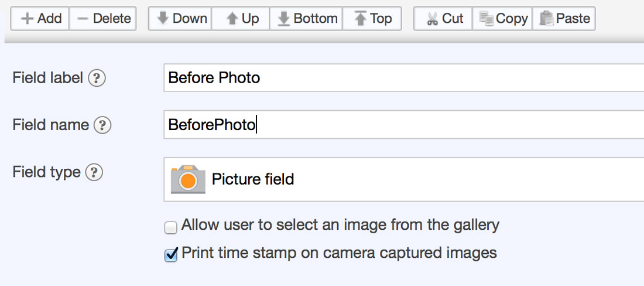Click the 'Print time stamp' checkbox label text
644x286 pixels.
[339, 253]
